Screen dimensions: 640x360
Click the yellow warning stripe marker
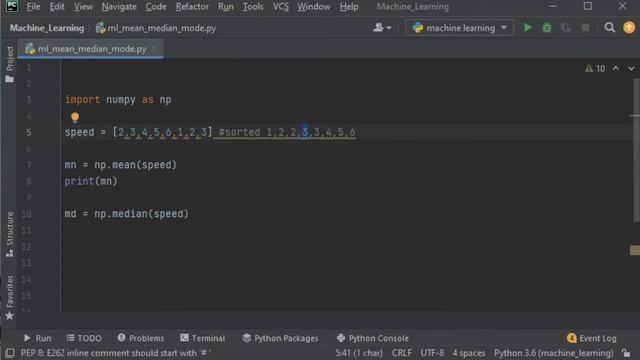635,250
